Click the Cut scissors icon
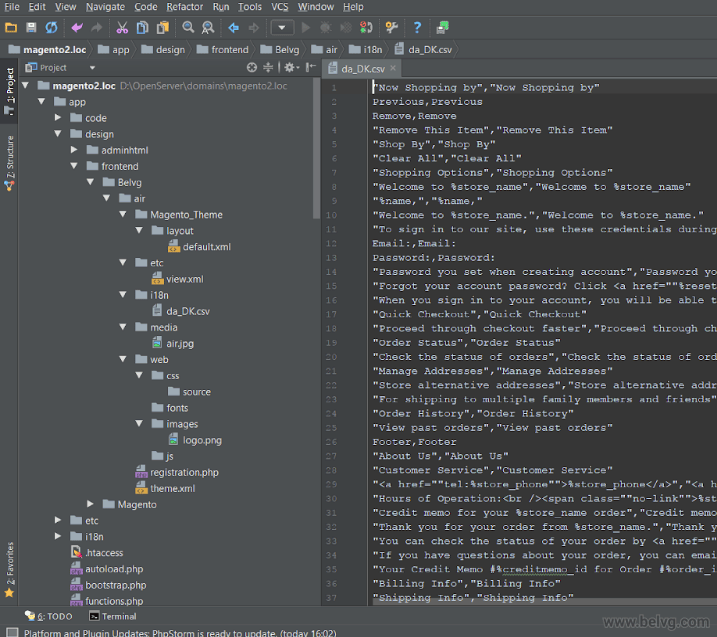717x637 pixels. [122, 28]
